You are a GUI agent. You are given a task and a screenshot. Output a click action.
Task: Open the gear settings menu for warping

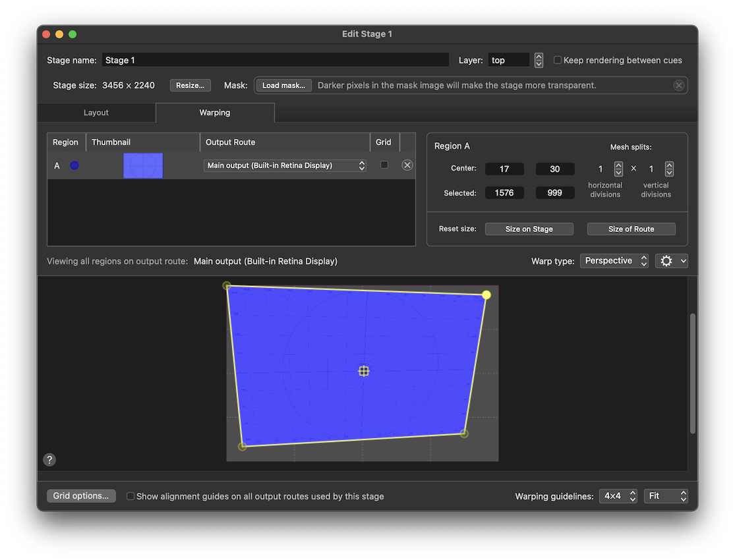(671, 261)
